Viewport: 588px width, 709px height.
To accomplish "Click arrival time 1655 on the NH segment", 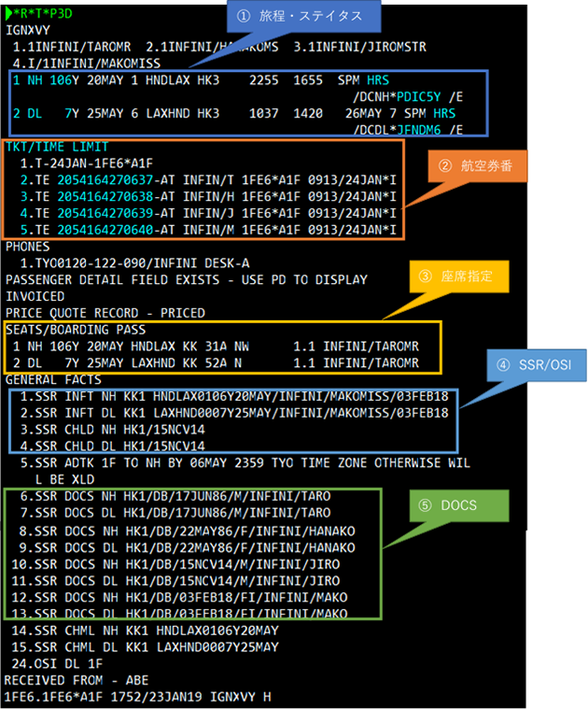I will click(308, 80).
